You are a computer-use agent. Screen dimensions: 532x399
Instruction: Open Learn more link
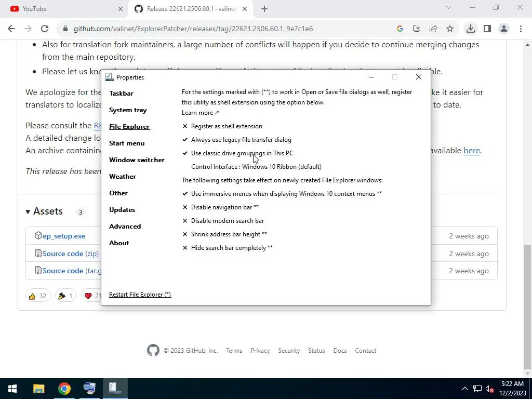(200, 113)
